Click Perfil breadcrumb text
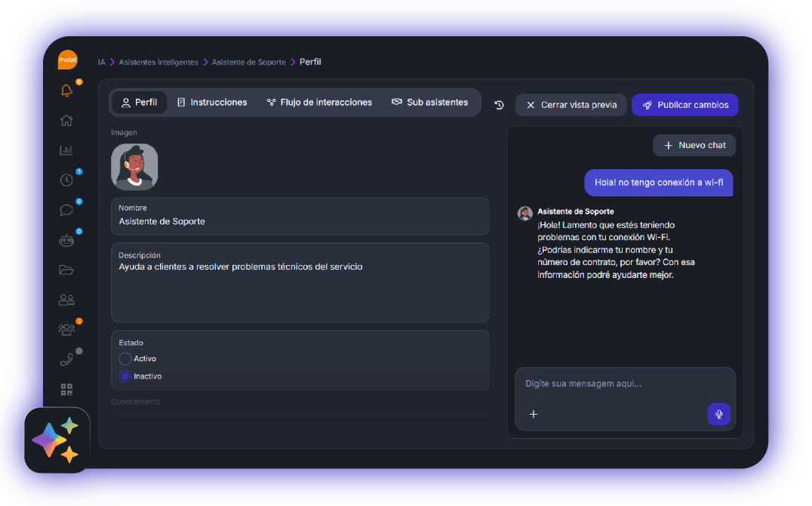Image resolution: width=812 pixels, height=506 pixels. tap(310, 62)
